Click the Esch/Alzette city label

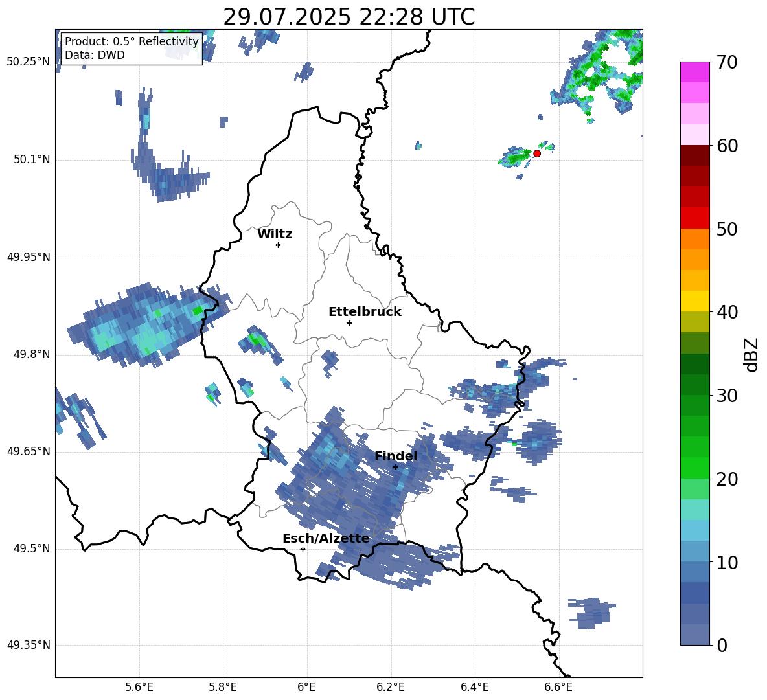pyautogui.click(x=326, y=538)
